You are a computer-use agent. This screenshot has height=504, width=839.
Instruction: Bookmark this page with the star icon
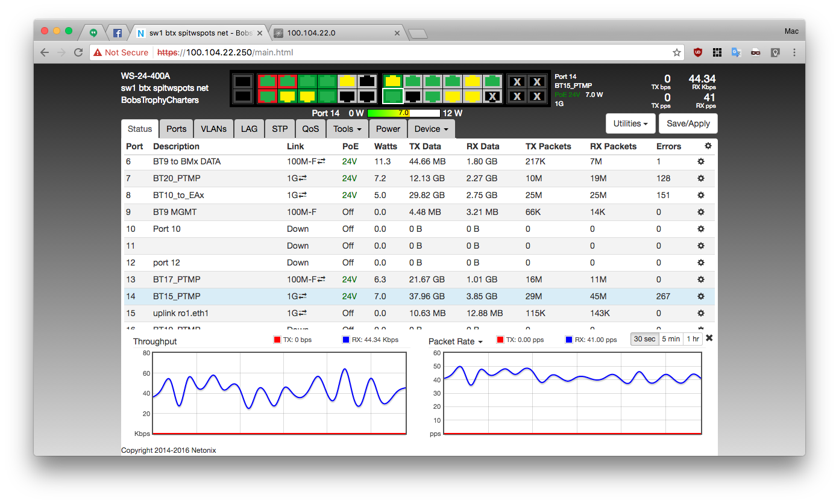pyautogui.click(x=677, y=52)
